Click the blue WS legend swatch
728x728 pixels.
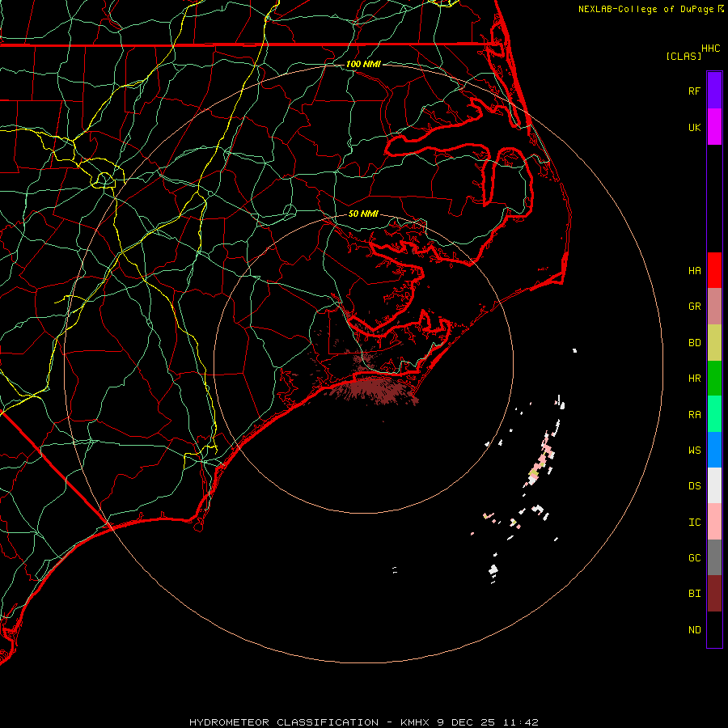[x=714, y=450]
